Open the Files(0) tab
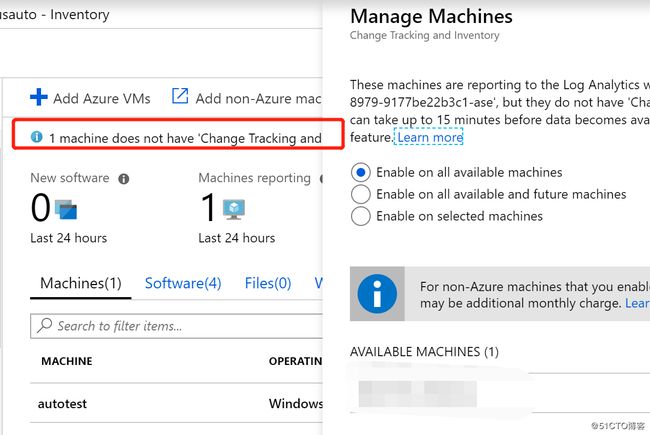The height and width of the screenshot is (435, 650). click(268, 283)
